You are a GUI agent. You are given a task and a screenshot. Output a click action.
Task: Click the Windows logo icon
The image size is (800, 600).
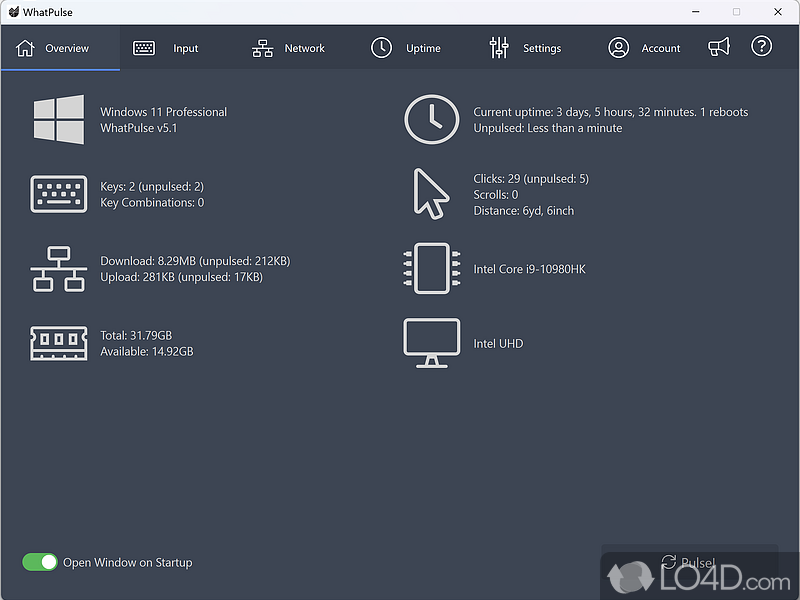coord(59,119)
